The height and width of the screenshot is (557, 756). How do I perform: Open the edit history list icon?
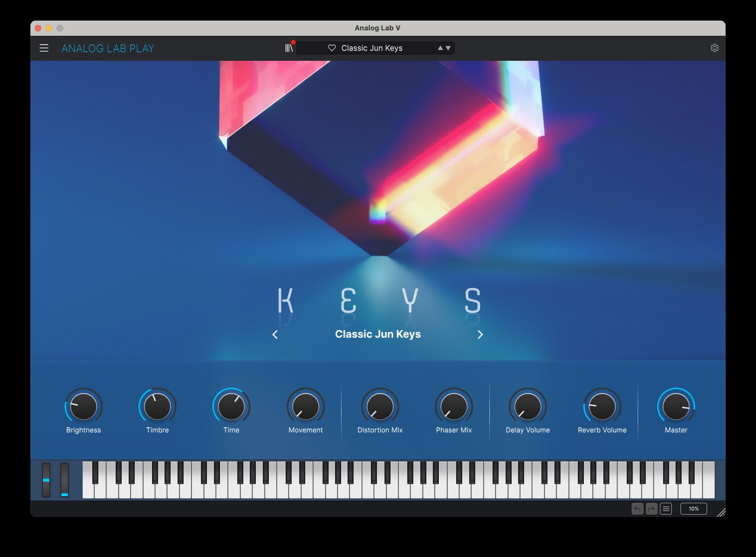(666, 509)
